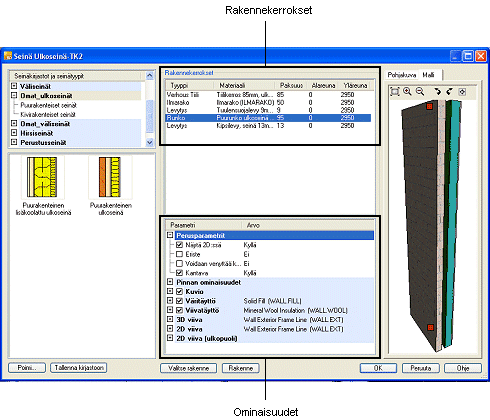490x420 pixels.
Task: Open the Malli tab
Action: (x=429, y=75)
